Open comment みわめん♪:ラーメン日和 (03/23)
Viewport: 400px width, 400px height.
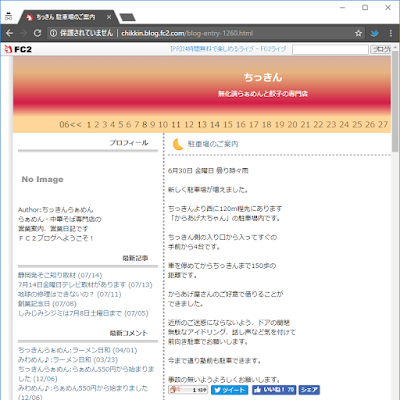[68, 360]
